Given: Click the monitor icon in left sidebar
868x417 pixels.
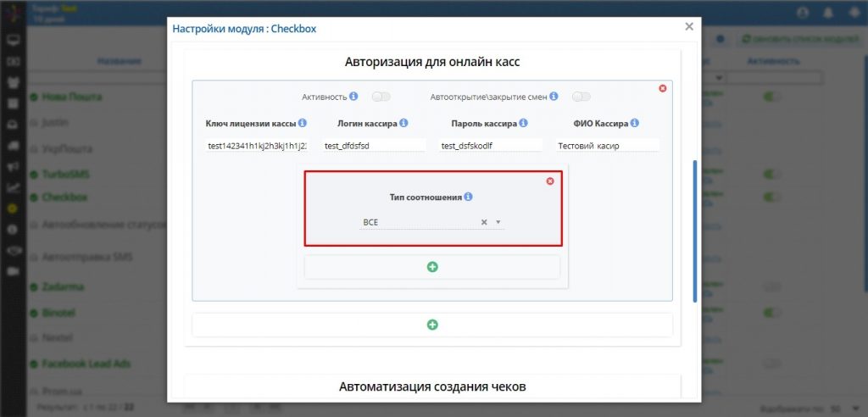Looking at the screenshot, I should pyautogui.click(x=14, y=40).
